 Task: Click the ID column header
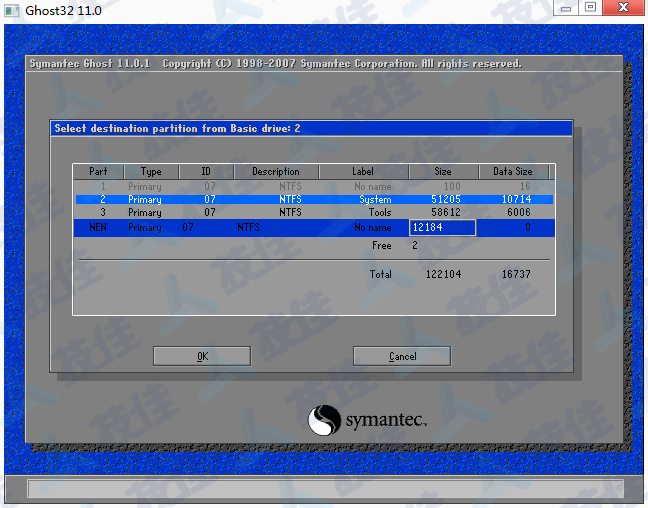click(x=206, y=172)
